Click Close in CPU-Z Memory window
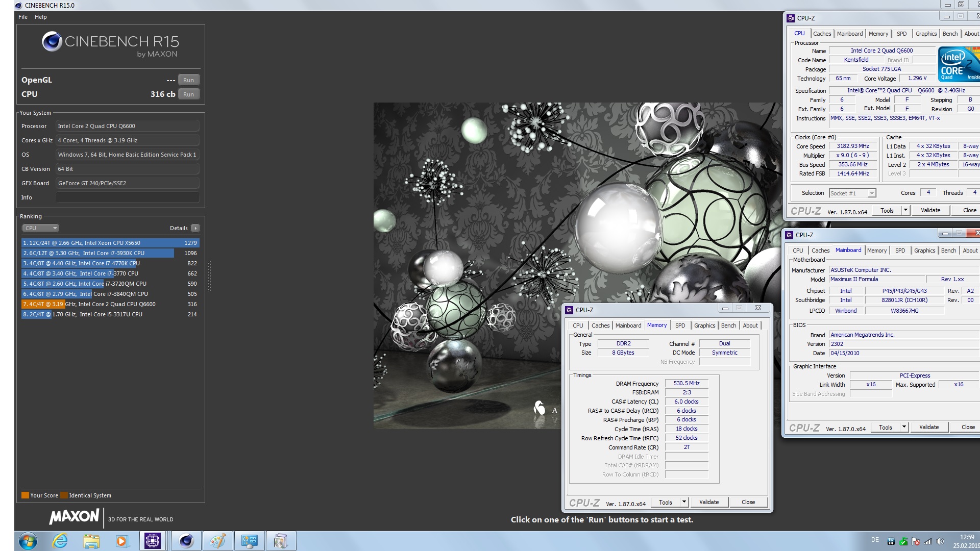This screenshot has width=980, height=551. coord(748,502)
